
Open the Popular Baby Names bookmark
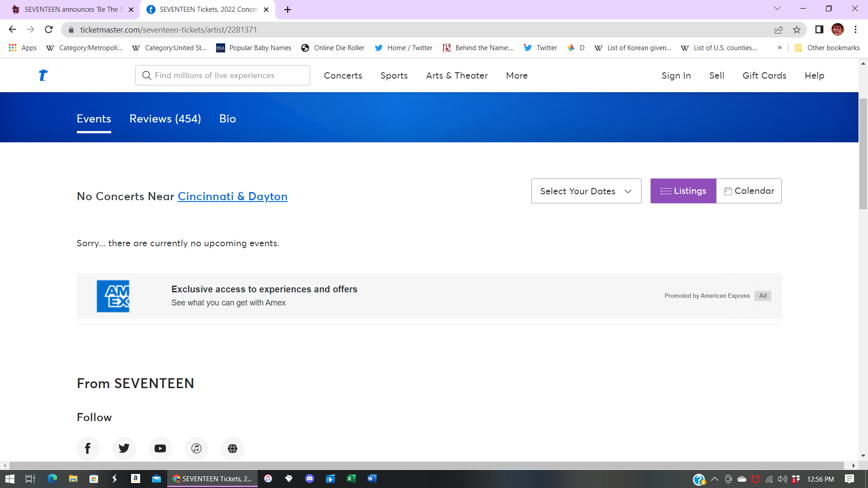tap(254, 48)
